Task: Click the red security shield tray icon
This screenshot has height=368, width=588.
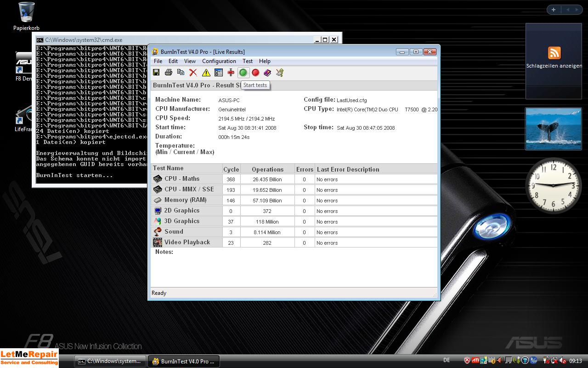Action: tap(467, 360)
